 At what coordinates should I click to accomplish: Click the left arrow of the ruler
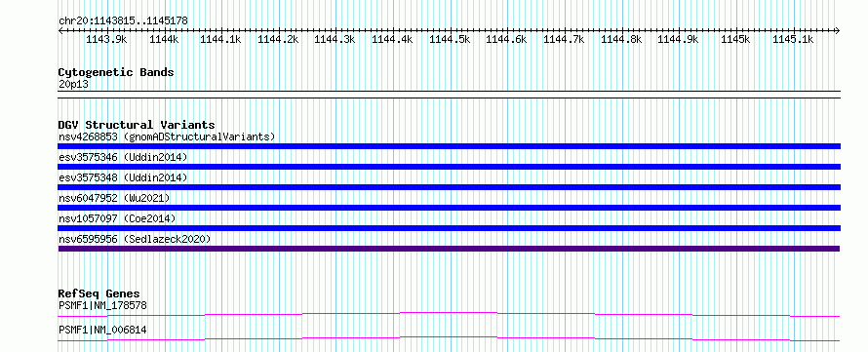60,30
